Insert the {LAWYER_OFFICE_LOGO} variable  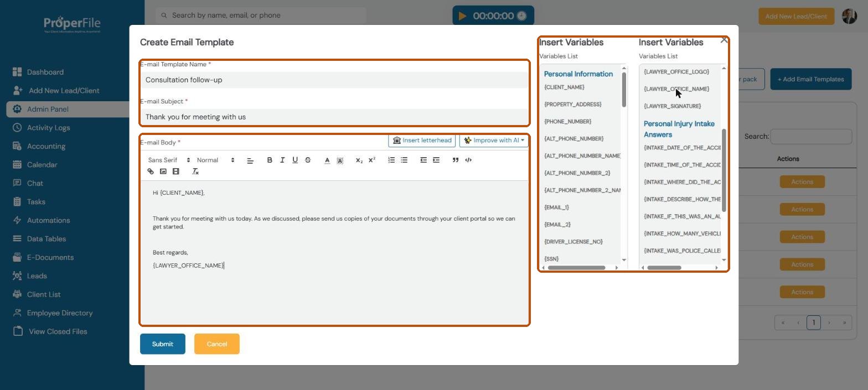coord(676,72)
